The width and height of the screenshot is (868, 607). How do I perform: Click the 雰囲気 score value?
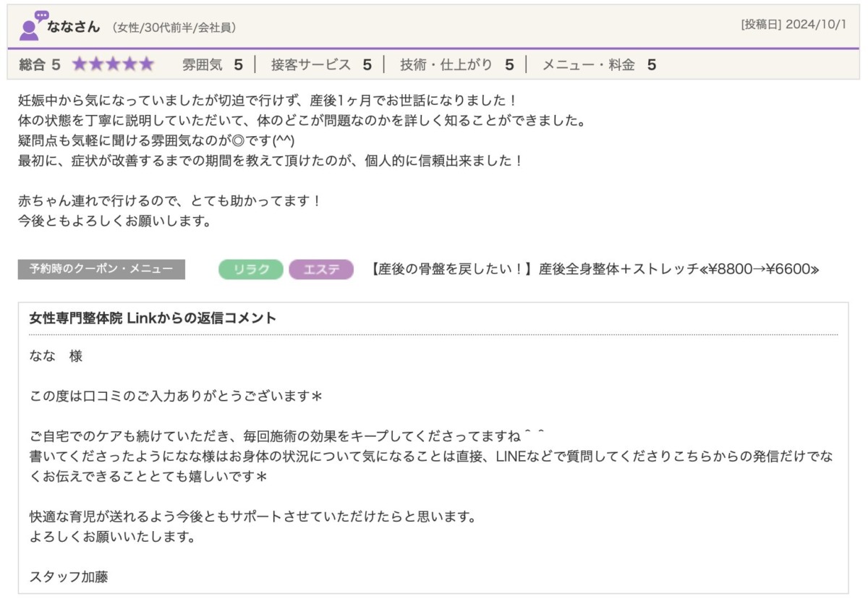point(238,65)
